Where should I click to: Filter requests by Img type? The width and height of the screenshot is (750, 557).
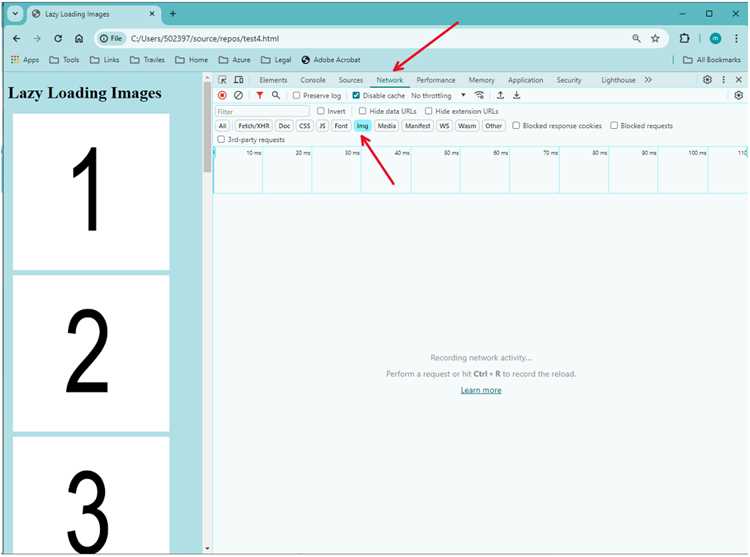(x=362, y=126)
